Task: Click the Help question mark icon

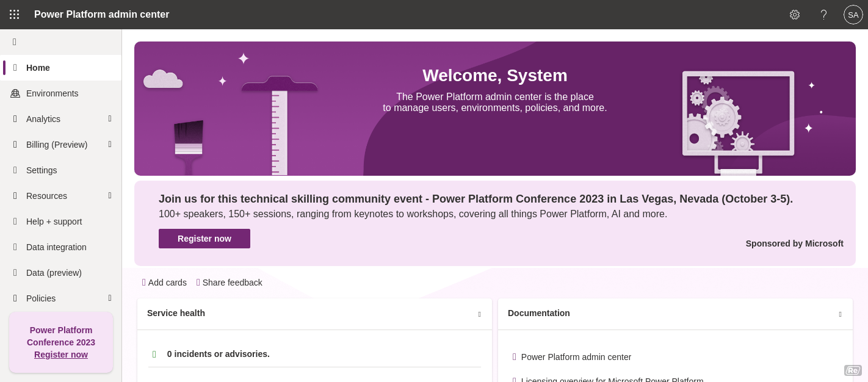Action: (823, 15)
